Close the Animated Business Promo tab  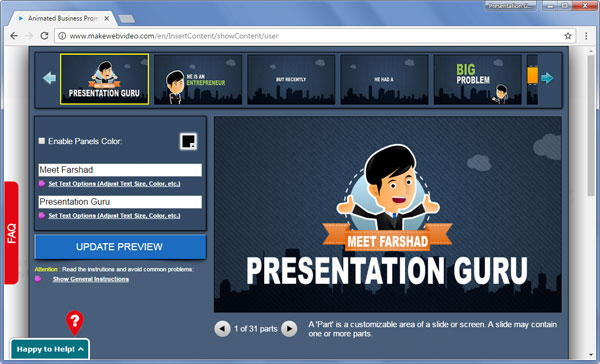pos(107,18)
